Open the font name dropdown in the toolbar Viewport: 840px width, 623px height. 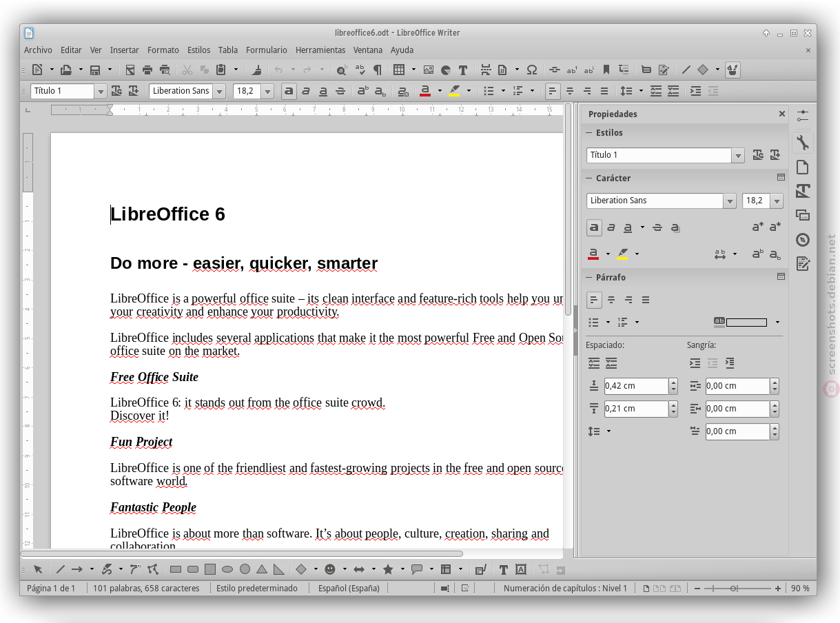pos(219,91)
